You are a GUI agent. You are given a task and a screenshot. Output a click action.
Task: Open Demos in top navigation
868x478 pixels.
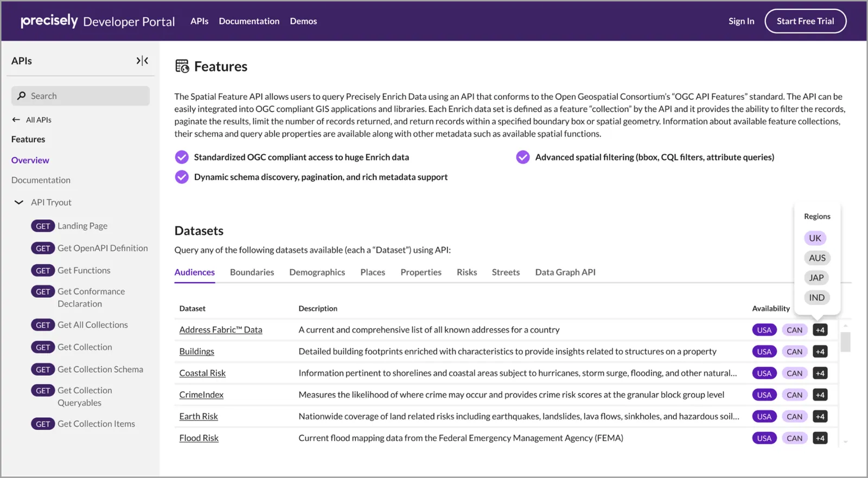point(303,21)
